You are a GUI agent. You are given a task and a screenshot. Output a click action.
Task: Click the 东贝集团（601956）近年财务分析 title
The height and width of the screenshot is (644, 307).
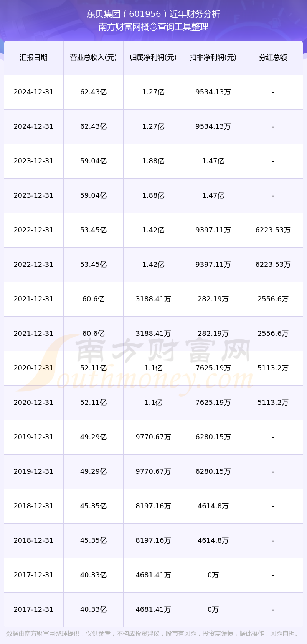click(x=153, y=14)
